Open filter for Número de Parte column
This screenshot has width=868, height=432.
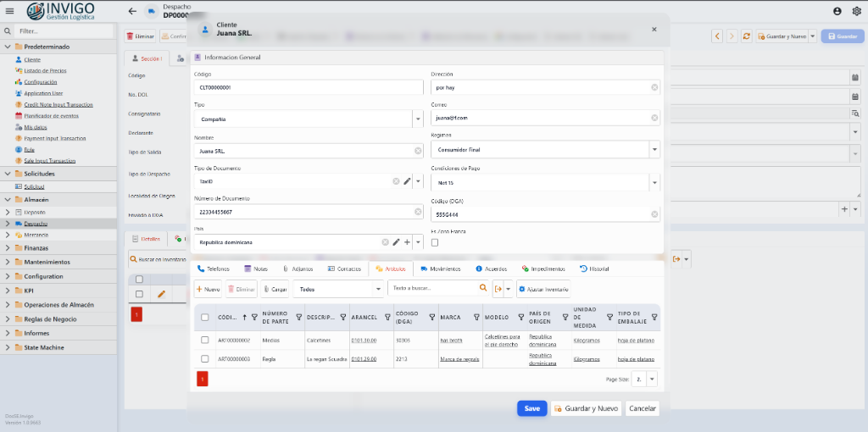(299, 318)
